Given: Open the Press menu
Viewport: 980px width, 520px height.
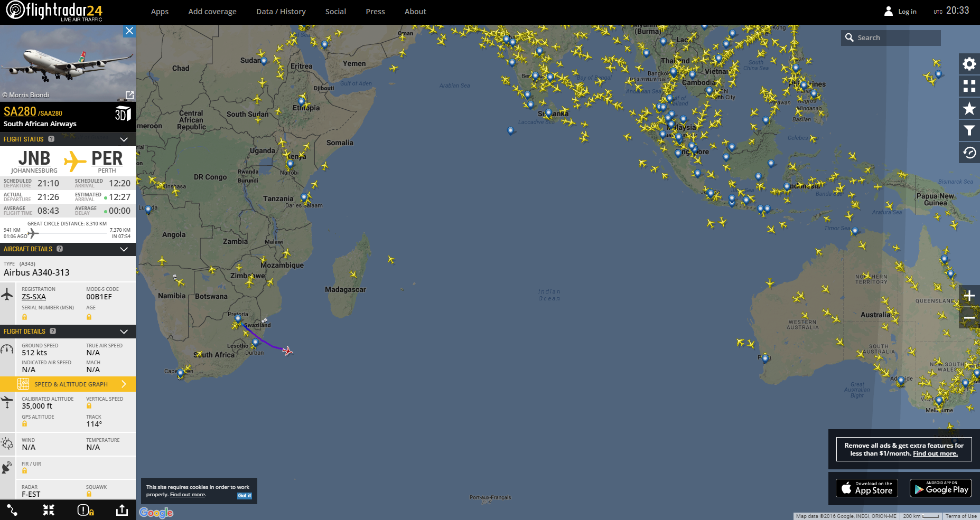Looking at the screenshot, I should click(x=375, y=12).
